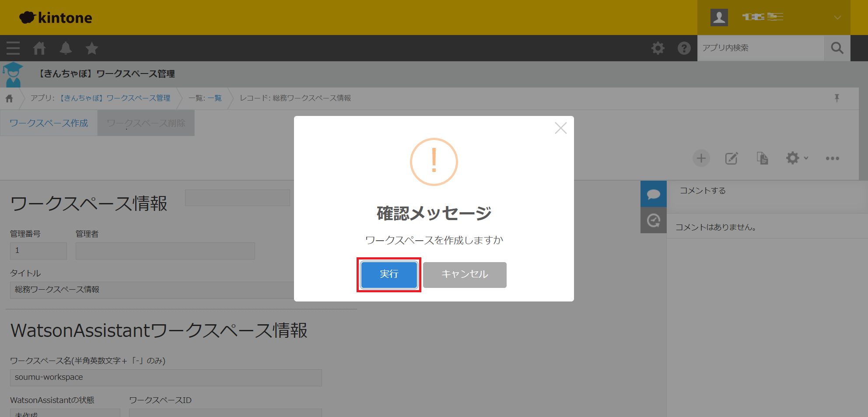Go to portal via header home icon
The height and width of the screenshot is (417, 868).
pos(39,48)
